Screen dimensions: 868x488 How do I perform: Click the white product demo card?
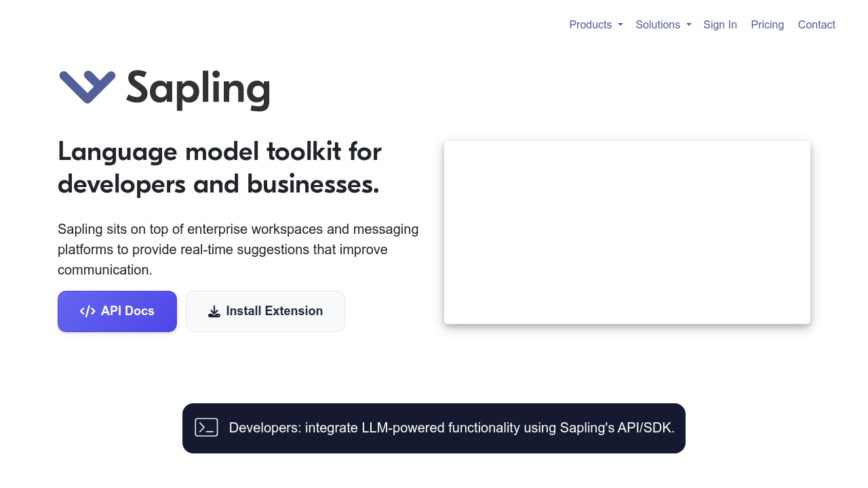point(627,232)
